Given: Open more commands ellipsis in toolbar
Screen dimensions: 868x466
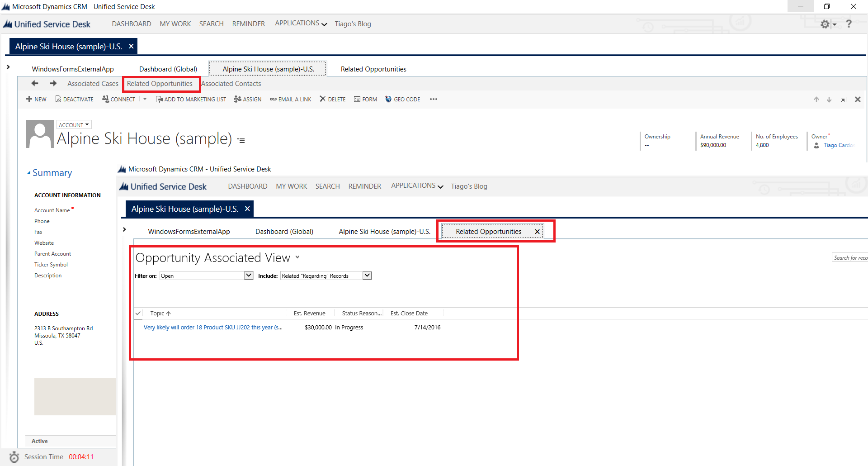Looking at the screenshot, I should [434, 99].
